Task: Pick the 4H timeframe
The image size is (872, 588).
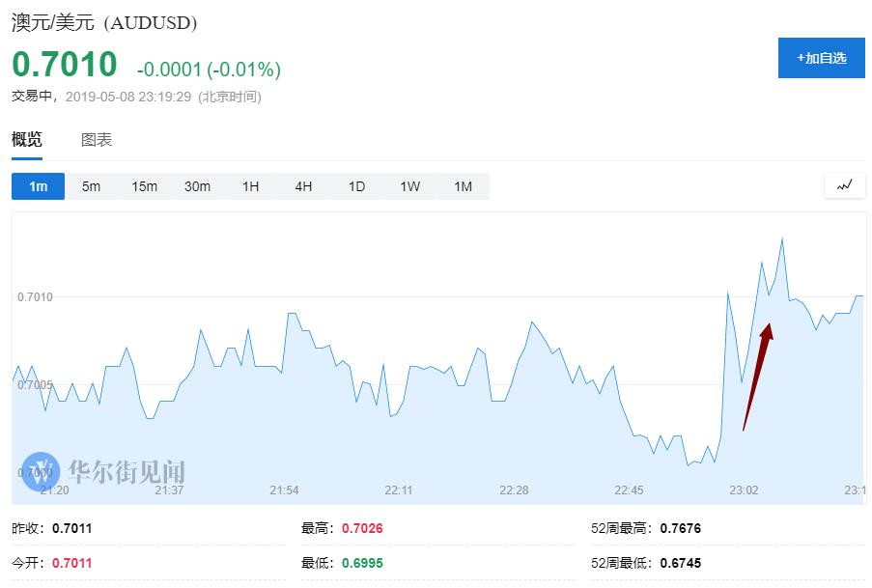Action: (303, 186)
